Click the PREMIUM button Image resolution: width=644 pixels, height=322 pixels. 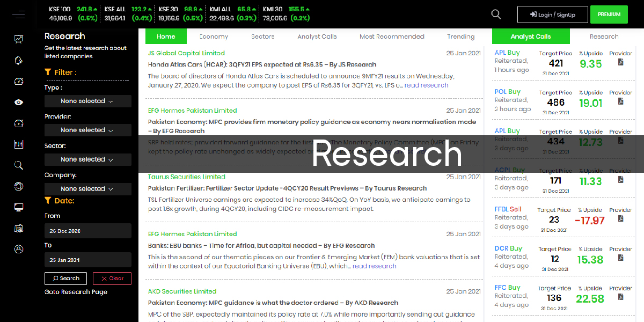(x=609, y=14)
